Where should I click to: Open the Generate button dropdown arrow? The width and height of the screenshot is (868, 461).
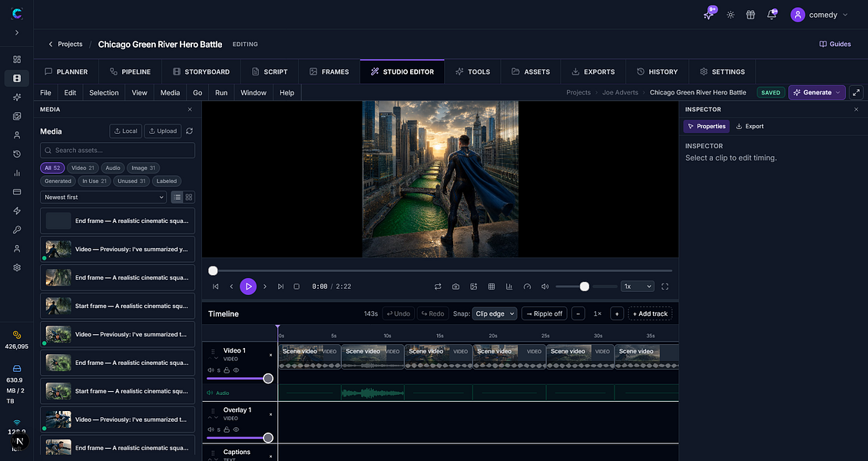click(x=837, y=92)
